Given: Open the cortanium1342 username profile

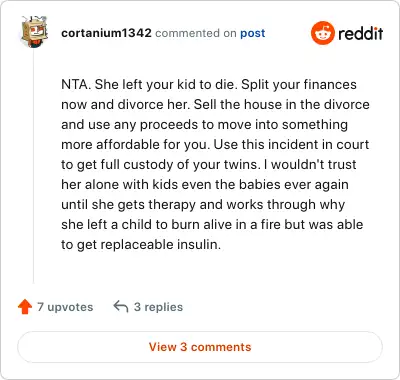Looking at the screenshot, I should (106, 33).
